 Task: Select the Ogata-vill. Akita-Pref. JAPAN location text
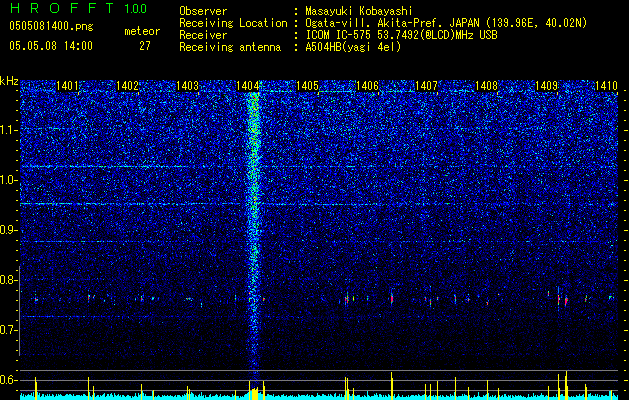coord(446,23)
